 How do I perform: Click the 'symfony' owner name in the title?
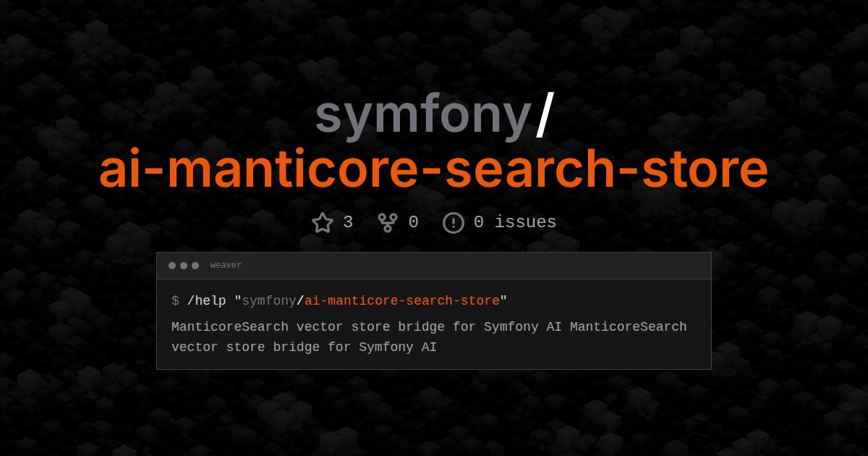(424, 117)
